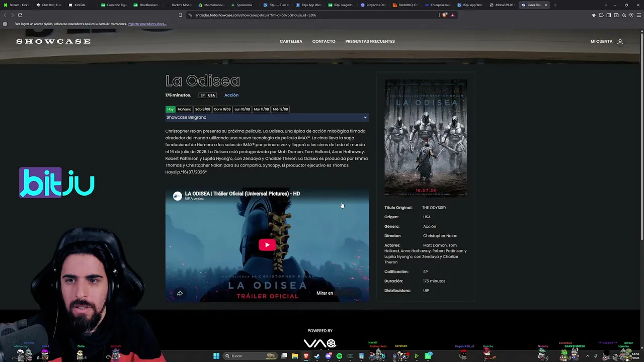This screenshot has height=362, width=644.
Task: Show hidden system tray icons chevron
Action: (x=587, y=356)
